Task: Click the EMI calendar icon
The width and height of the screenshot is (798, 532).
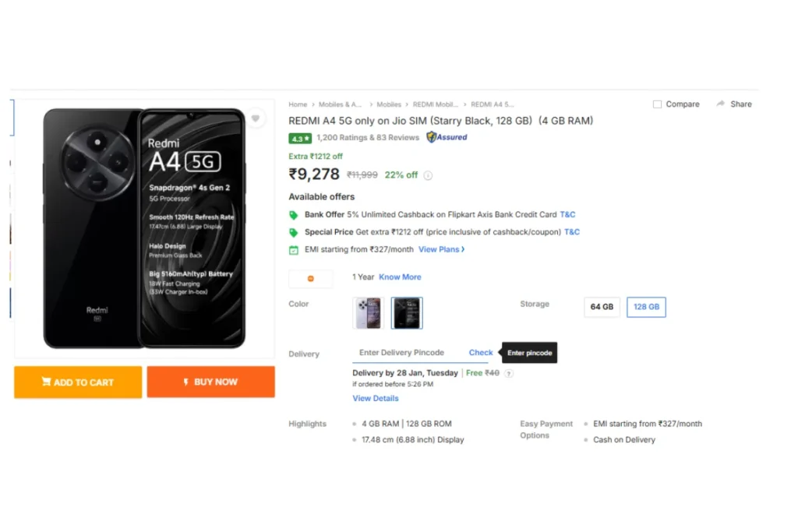Action: click(x=294, y=250)
